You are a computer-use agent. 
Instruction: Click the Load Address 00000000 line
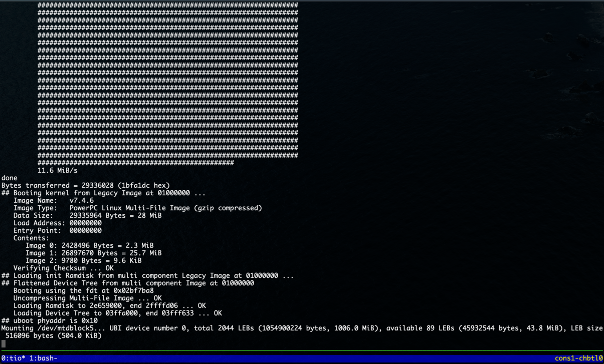pyautogui.click(x=57, y=223)
